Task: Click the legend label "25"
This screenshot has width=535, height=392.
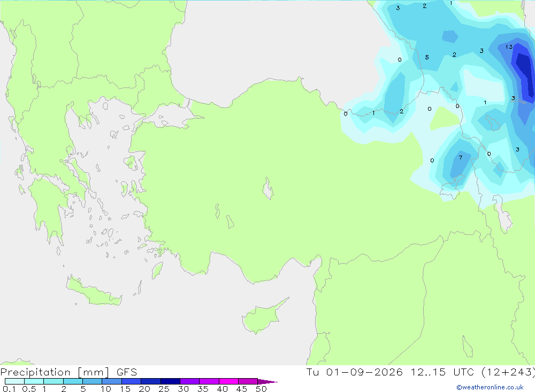Action: point(164,389)
